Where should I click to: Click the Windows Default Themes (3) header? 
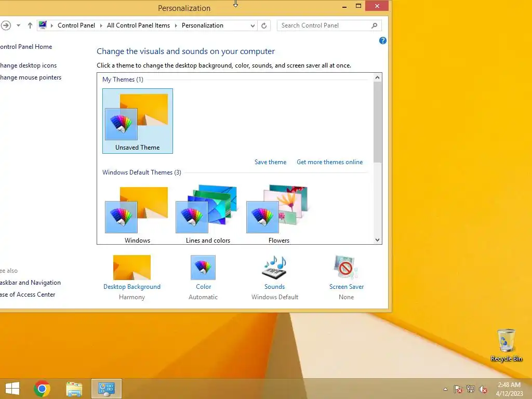coord(142,172)
